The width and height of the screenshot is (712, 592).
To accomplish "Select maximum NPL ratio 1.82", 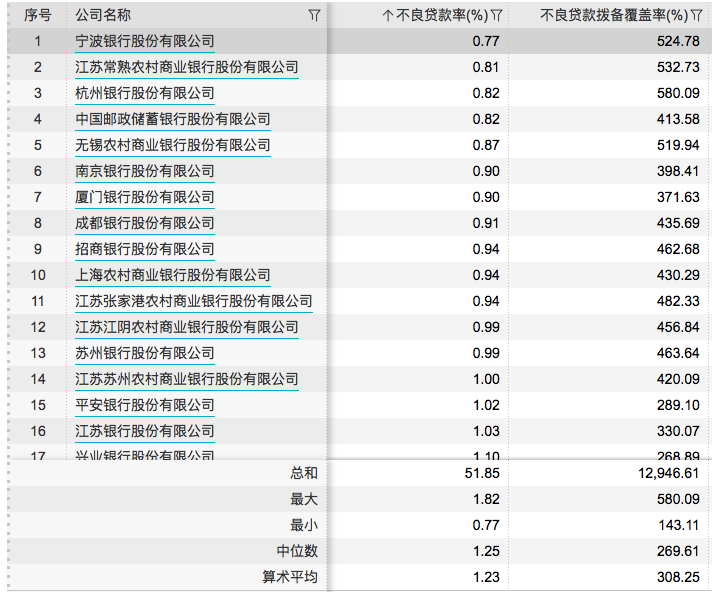I will (486, 499).
